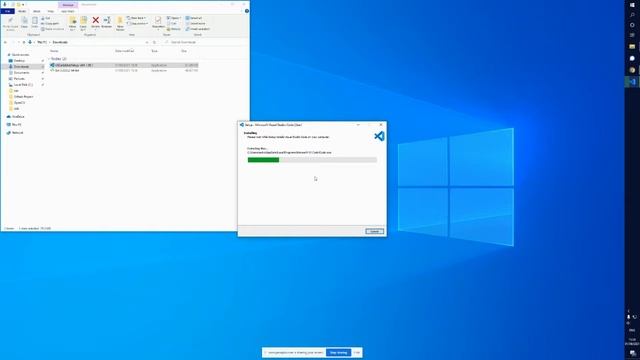This screenshot has height=360, width=640.
Task: Click Hide in the screen-share bar
Action: [x=357, y=352]
